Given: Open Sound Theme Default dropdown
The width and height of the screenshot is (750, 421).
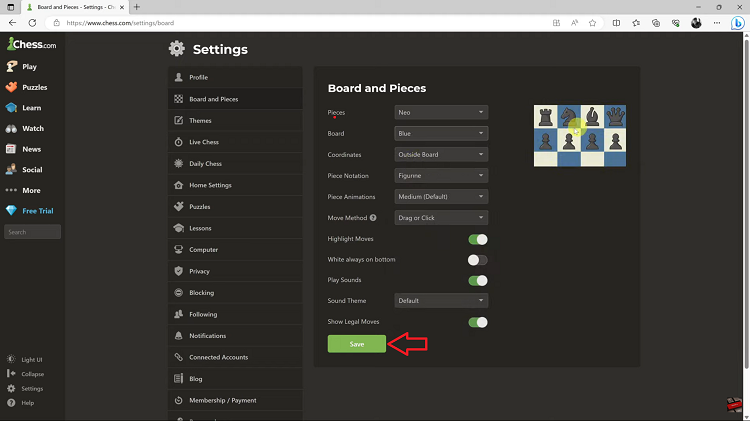Looking at the screenshot, I should (441, 300).
